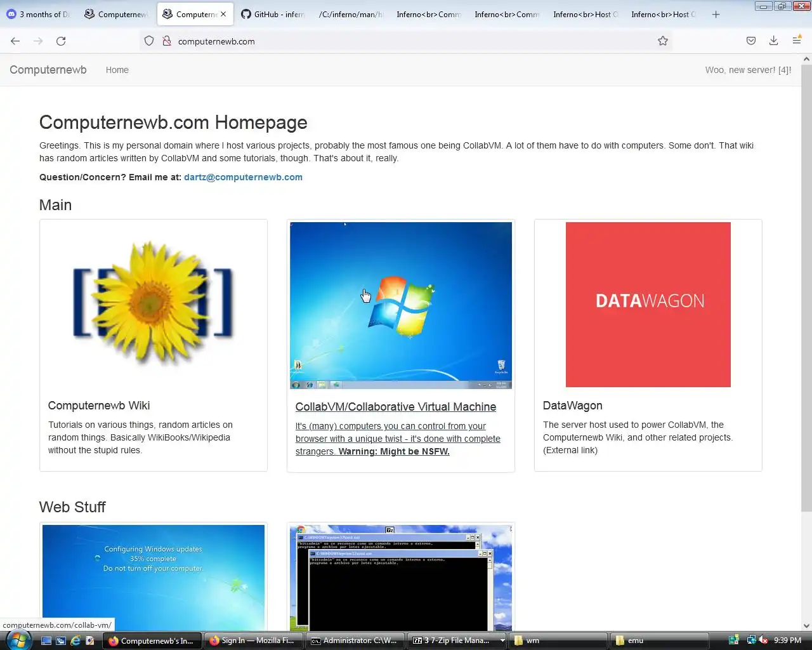
Task: Open the 'Configuring Windows updates' thumbnail
Action: (154, 578)
